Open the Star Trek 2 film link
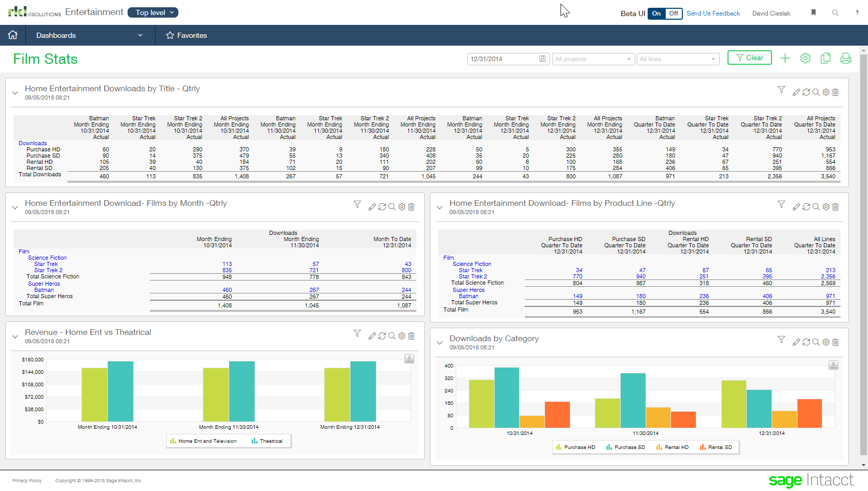Viewport: 868px width, 491px height. pos(49,270)
